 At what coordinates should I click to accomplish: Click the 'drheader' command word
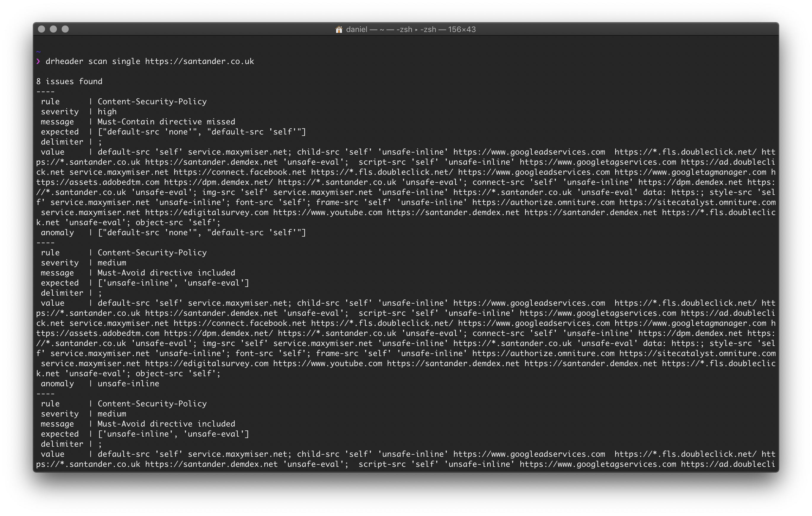(64, 61)
